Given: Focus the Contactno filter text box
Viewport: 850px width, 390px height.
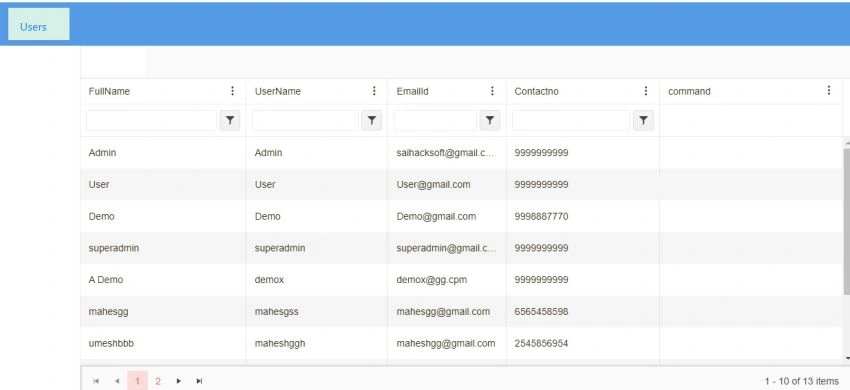Looking at the screenshot, I should click(571, 120).
